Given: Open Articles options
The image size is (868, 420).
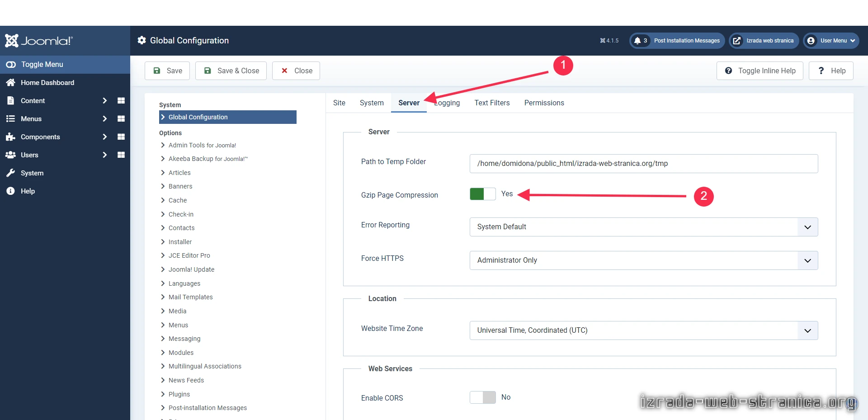Looking at the screenshot, I should pos(179,173).
